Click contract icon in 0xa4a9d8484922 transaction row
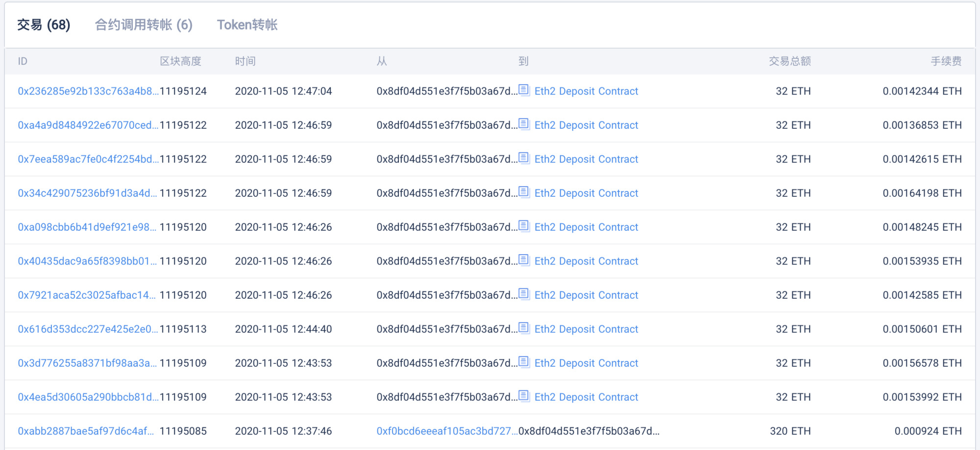This screenshot has height=450, width=980. (524, 124)
